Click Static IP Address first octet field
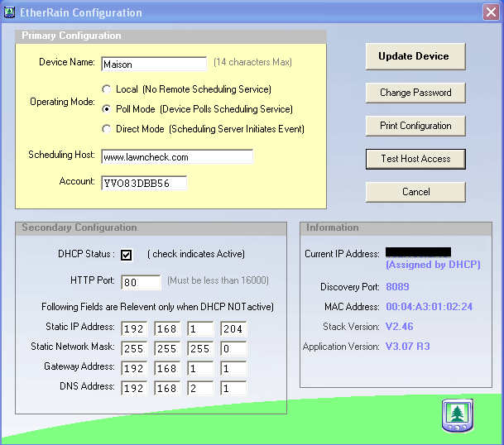This screenshot has height=445, width=504. coord(134,328)
